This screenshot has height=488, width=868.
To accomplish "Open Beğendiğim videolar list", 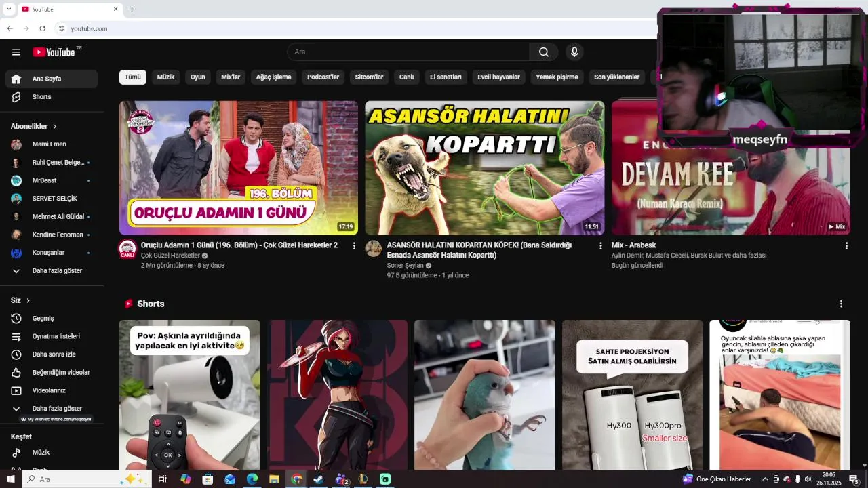I will [x=52, y=372].
